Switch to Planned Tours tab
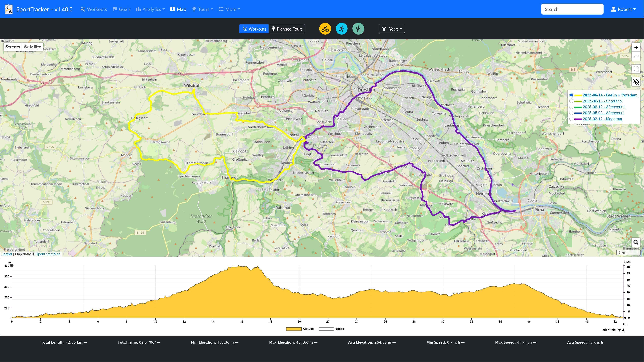Viewport: 644px width, 362px height. pyautogui.click(x=287, y=29)
